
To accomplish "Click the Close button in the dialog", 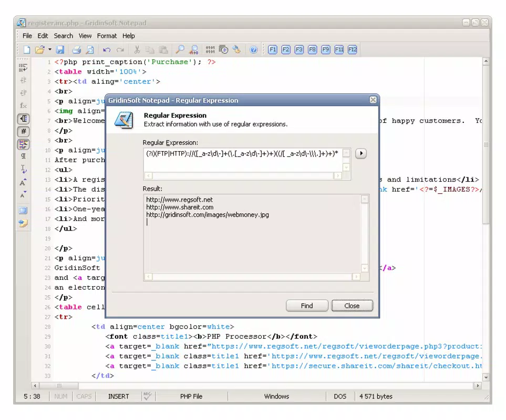I will click(352, 306).
